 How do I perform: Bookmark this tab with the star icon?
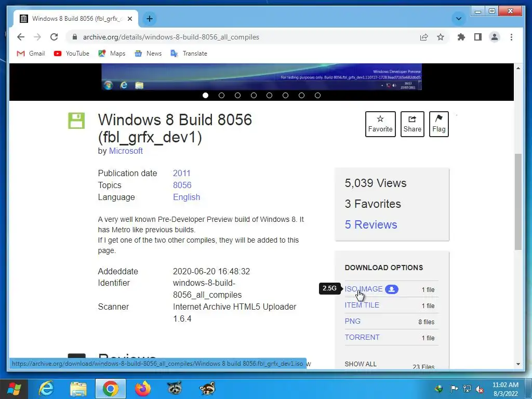(441, 37)
